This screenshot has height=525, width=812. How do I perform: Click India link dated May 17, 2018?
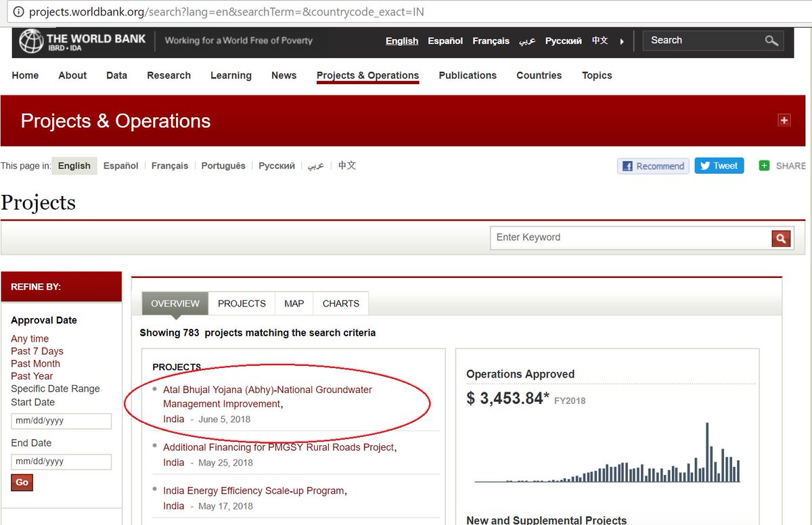click(x=173, y=506)
